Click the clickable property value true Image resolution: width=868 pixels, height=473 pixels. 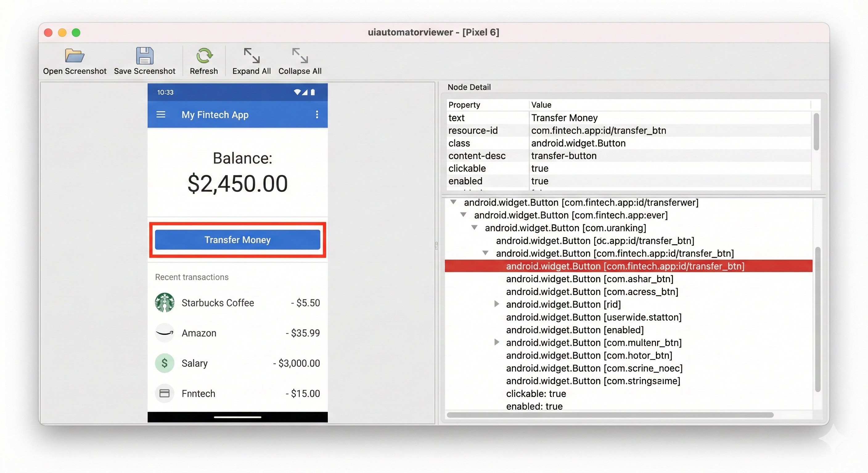[x=539, y=168]
